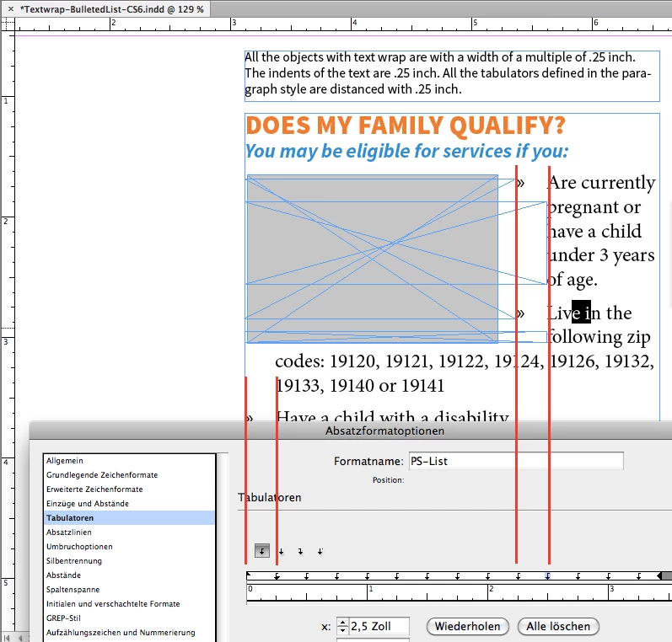Viewport: 672px width, 642px height.
Task: Select the tab stop at 1 inch
Action: click(x=368, y=576)
